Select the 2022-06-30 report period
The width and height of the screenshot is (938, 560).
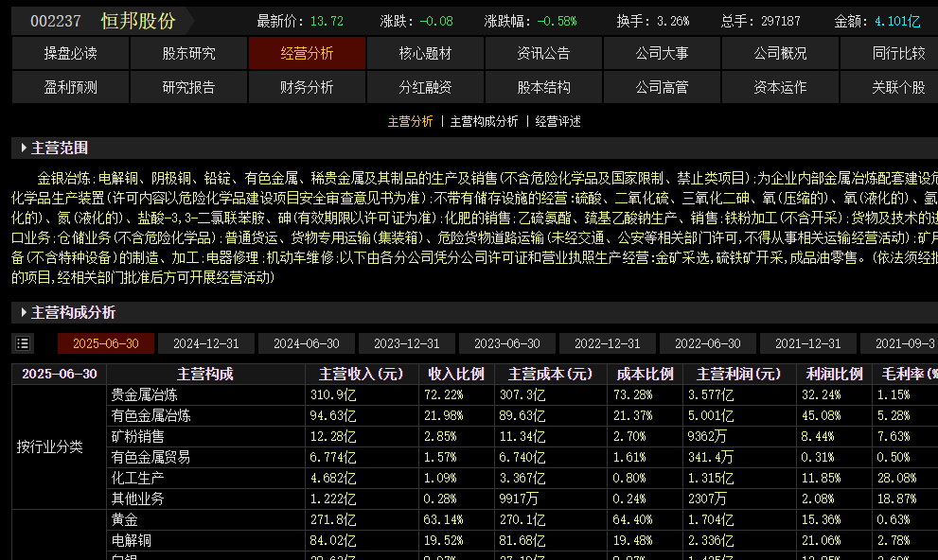708,343
